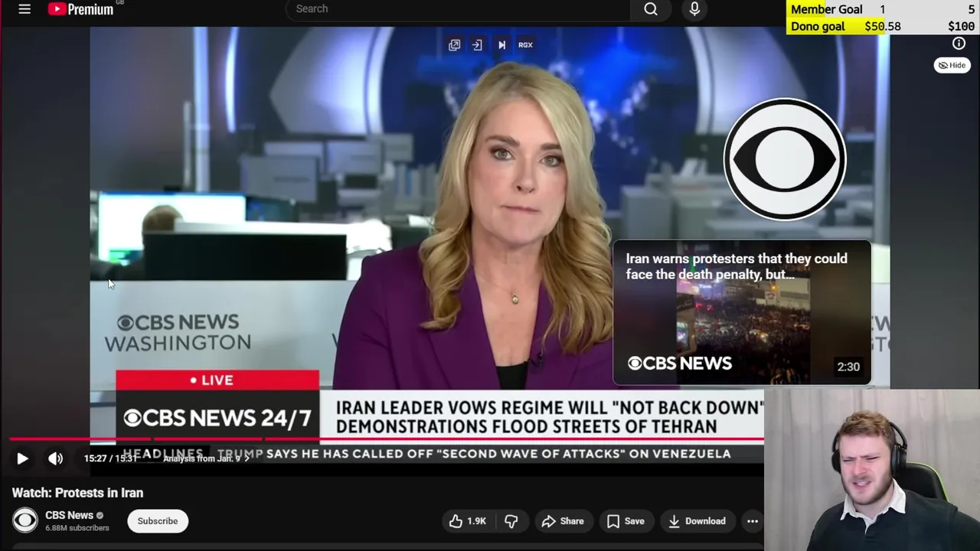Screen dimensions: 980x551
Task: Seek along the red video progress bar
Action: tap(387, 439)
